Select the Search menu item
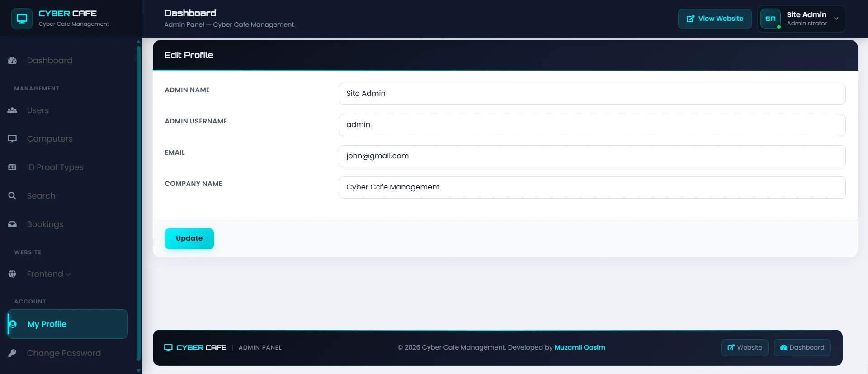 (x=68, y=196)
